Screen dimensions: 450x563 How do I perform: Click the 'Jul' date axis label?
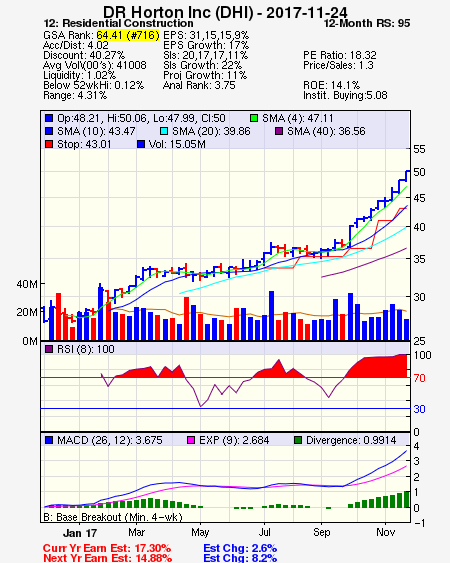[265, 532]
